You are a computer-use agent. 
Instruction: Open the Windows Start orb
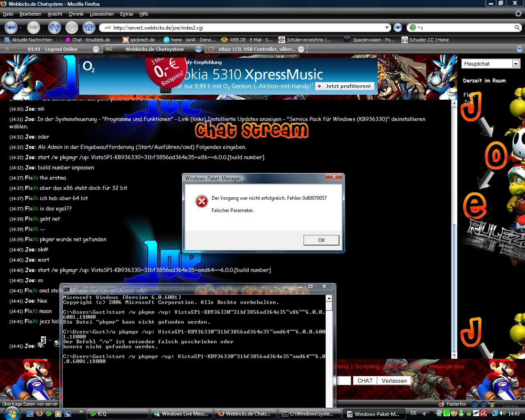click(11, 413)
